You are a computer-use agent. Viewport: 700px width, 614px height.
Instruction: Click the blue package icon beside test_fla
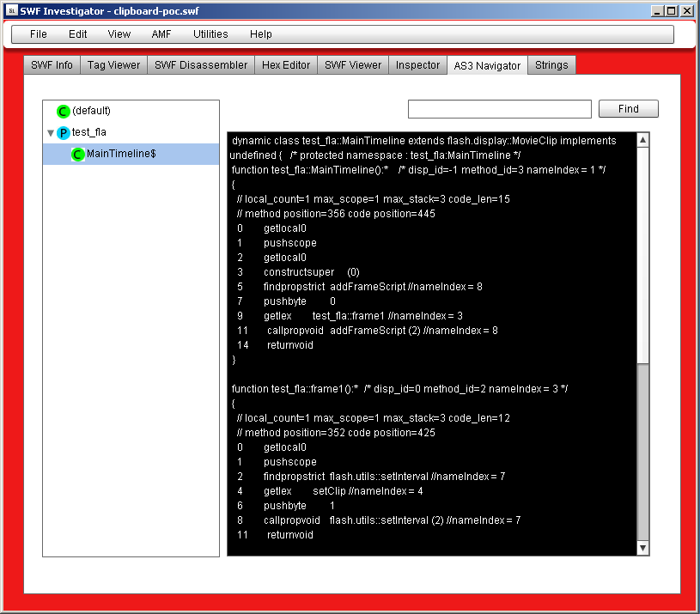(63, 132)
